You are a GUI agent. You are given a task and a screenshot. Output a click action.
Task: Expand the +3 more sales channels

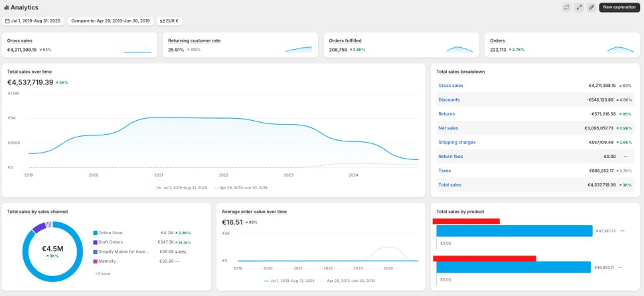tap(102, 273)
